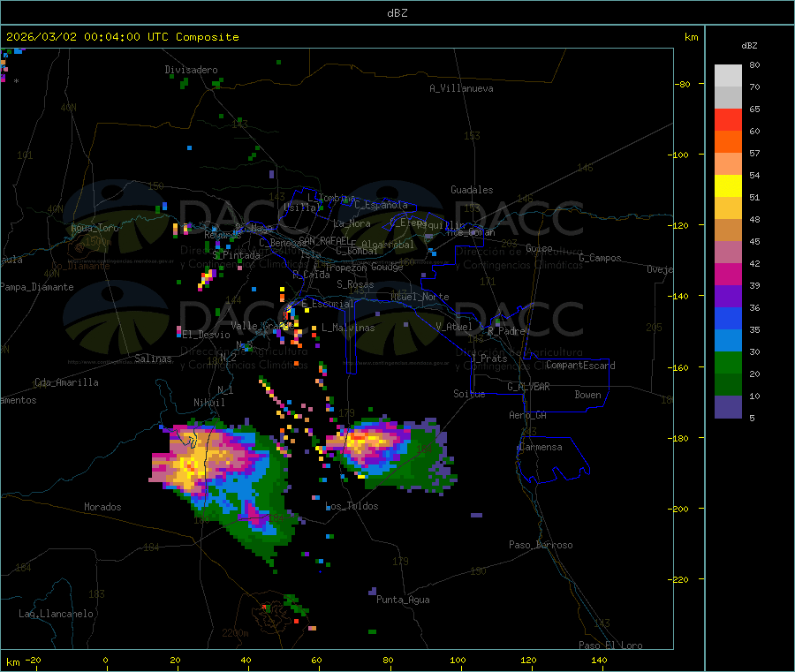Screen dimensions: 795x672
Task: Click the 'Salinas' location label
Action: pyautogui.click(x=153, y=359)
